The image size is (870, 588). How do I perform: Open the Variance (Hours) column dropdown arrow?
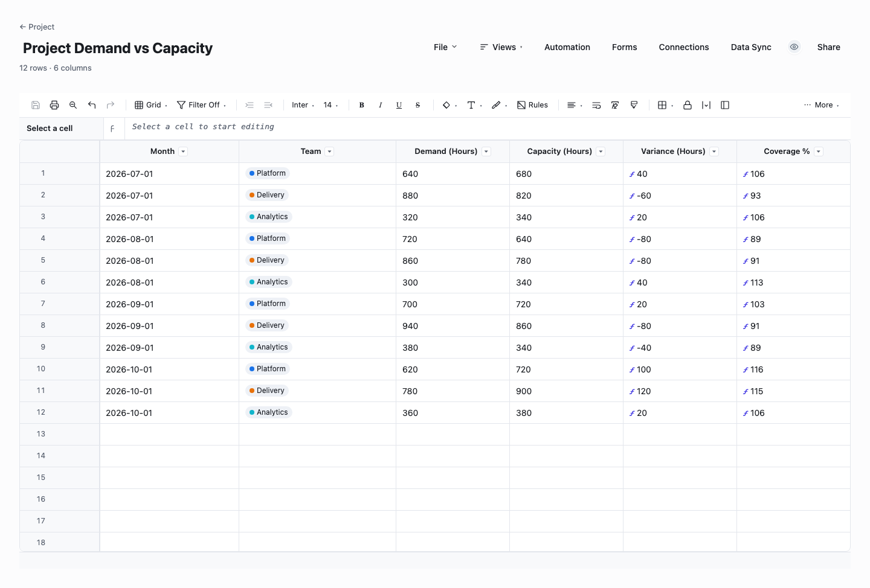714,152
